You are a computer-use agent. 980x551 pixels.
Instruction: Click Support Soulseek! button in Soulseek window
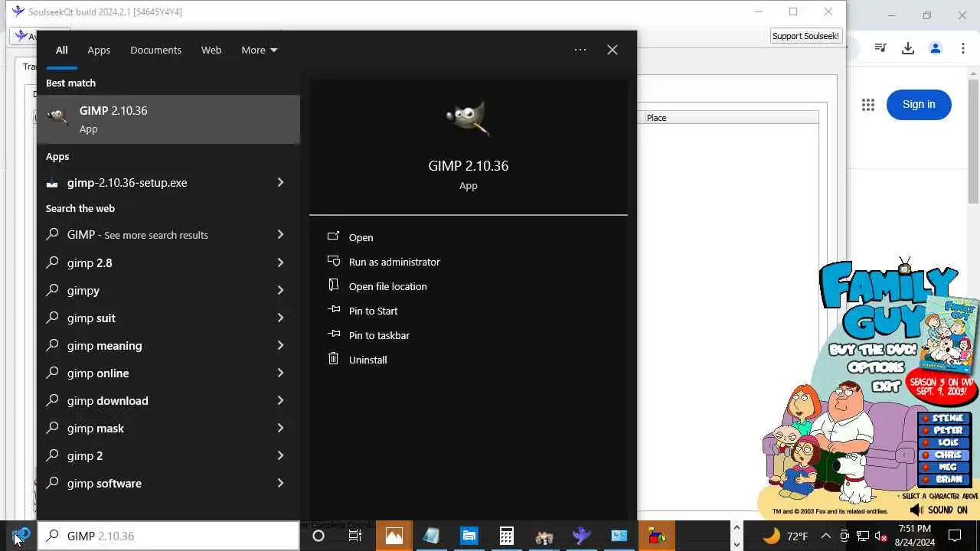(x=805, y=36)
